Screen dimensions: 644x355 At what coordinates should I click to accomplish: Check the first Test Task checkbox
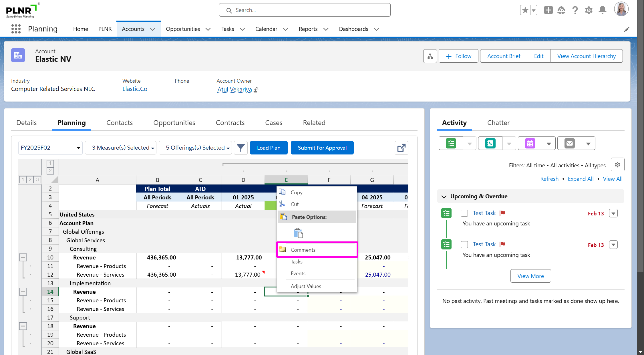[x=464, y=213]
